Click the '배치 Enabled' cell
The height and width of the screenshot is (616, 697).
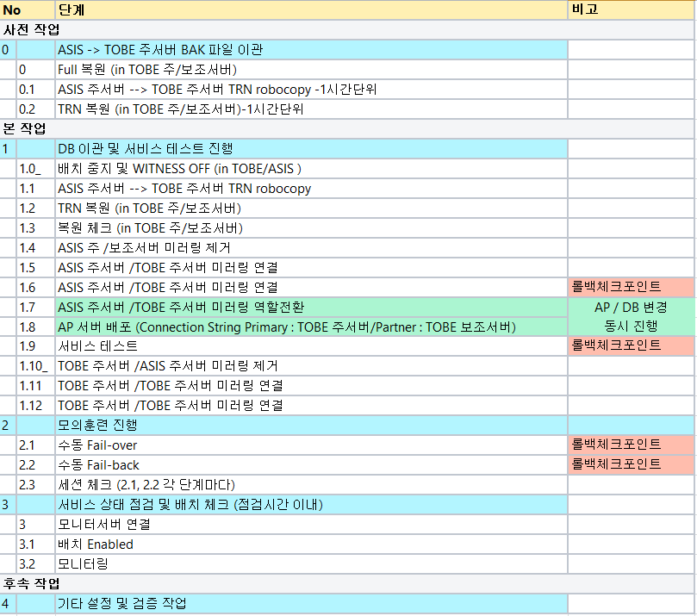pyautogui.click(x=311, y=544)
